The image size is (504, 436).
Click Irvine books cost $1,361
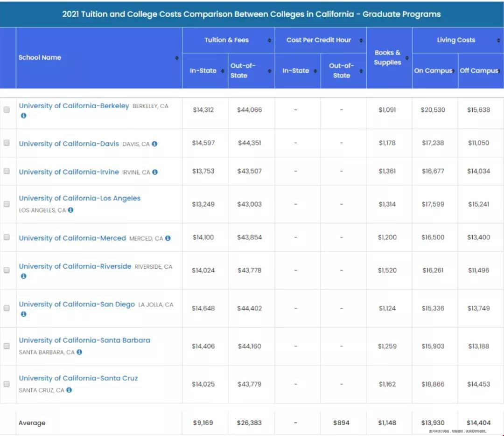387,171
